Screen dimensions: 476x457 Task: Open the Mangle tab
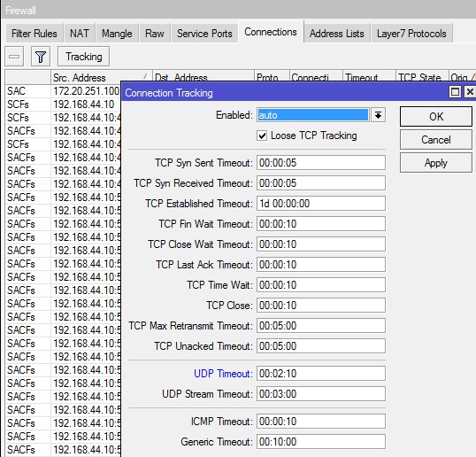[x=117, y=33]
